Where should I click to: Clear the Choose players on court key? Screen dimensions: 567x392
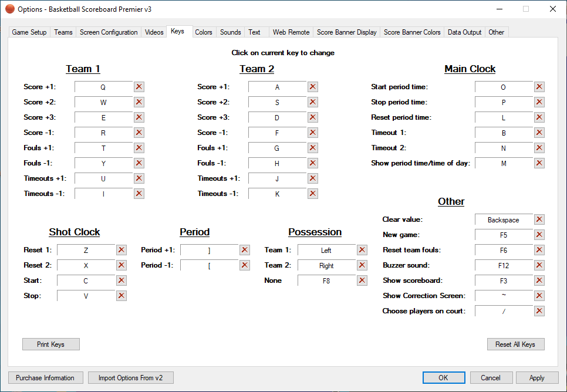[539, 311]
